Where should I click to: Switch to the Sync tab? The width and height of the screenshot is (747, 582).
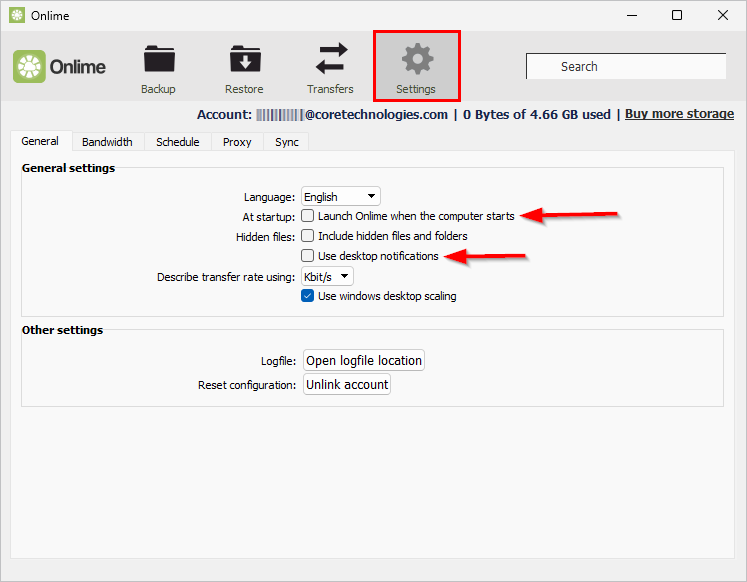pyautogui.click(x=286, y=142)
